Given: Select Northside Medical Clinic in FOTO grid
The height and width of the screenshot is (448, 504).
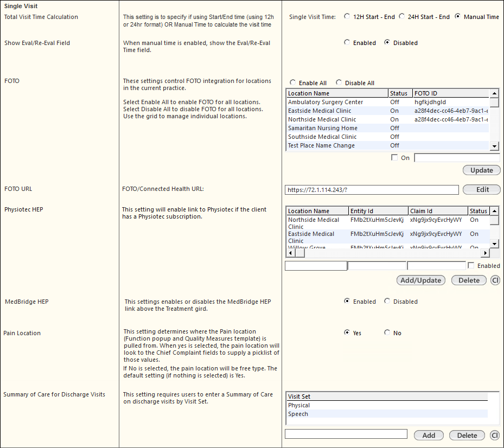Looking at the screenshot, I should pyautogui.click(x=388, y=119).
